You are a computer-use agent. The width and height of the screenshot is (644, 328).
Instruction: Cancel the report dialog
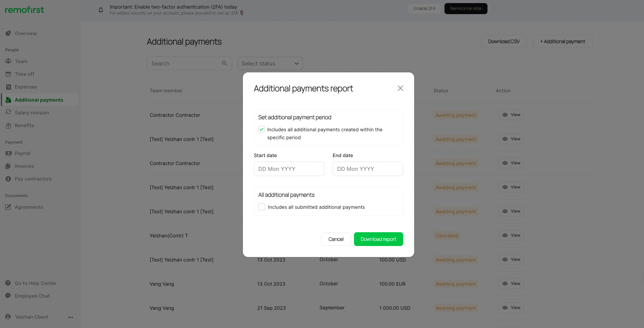point(336,239)
